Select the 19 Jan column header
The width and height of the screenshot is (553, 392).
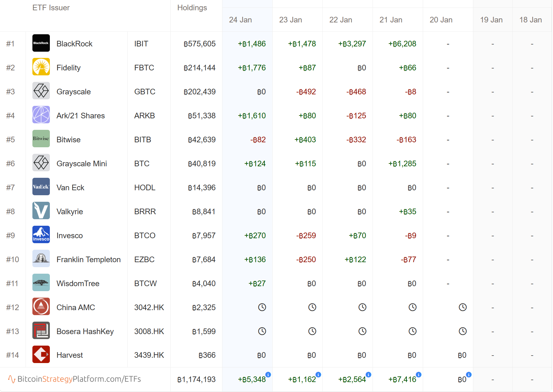[x=491, y=20]
